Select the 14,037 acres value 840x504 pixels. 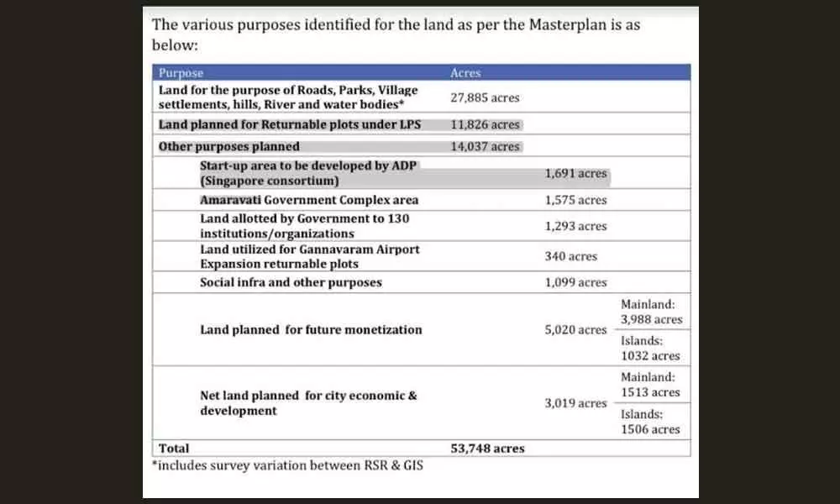click(485, 146)
